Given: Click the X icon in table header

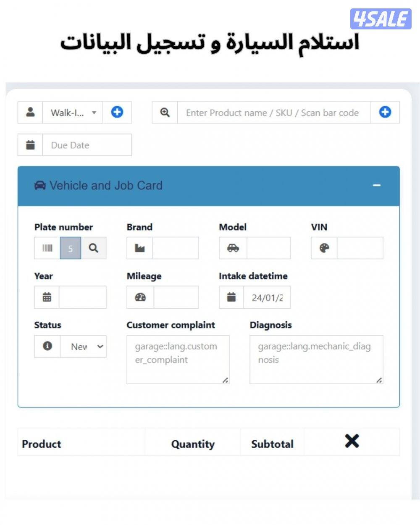Looking at the screenshot, I should pyautogui.click(x=352, y=441).
